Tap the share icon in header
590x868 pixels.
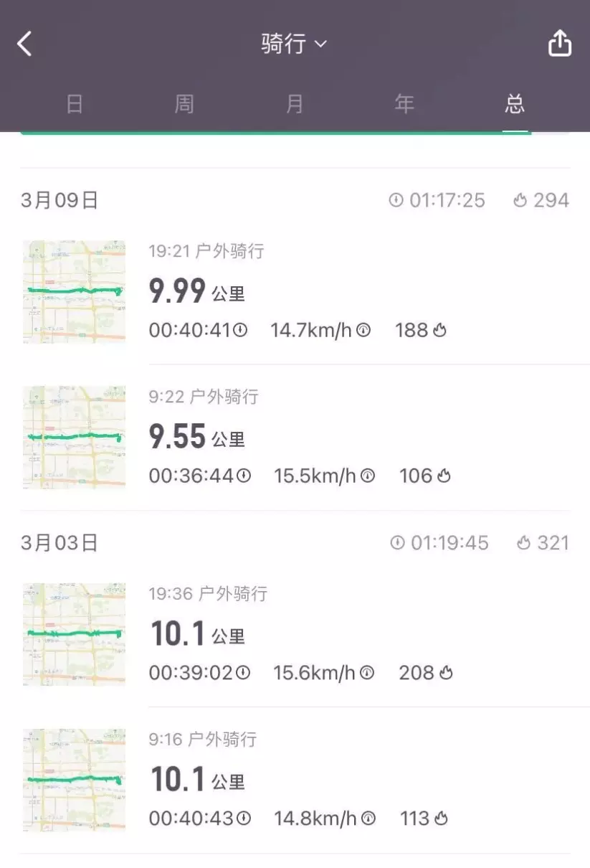pos(560,43)
